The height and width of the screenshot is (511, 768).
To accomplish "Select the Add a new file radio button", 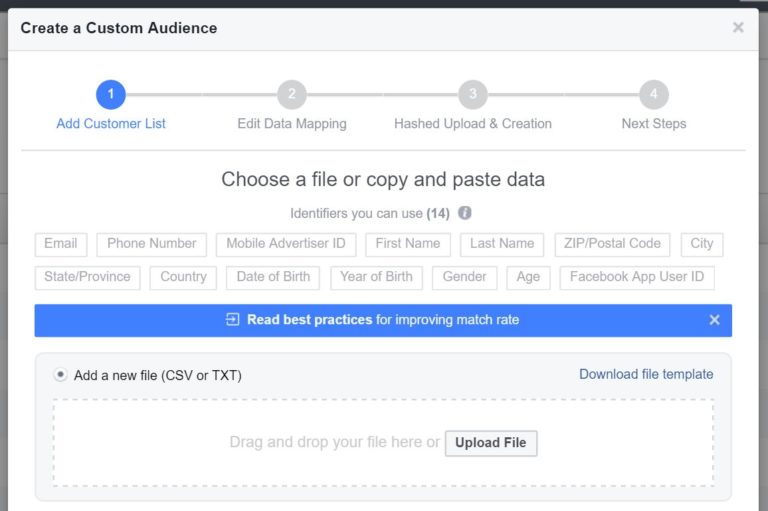I will click(61, 375).
